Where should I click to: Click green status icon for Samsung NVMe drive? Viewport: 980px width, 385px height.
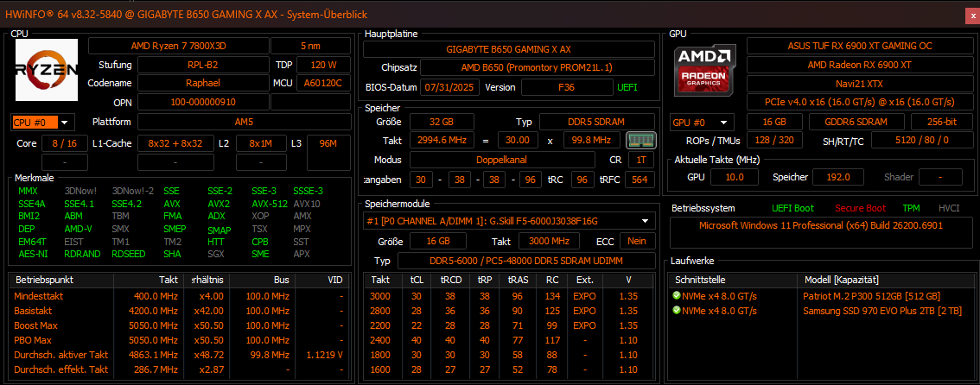pos(677,311)
